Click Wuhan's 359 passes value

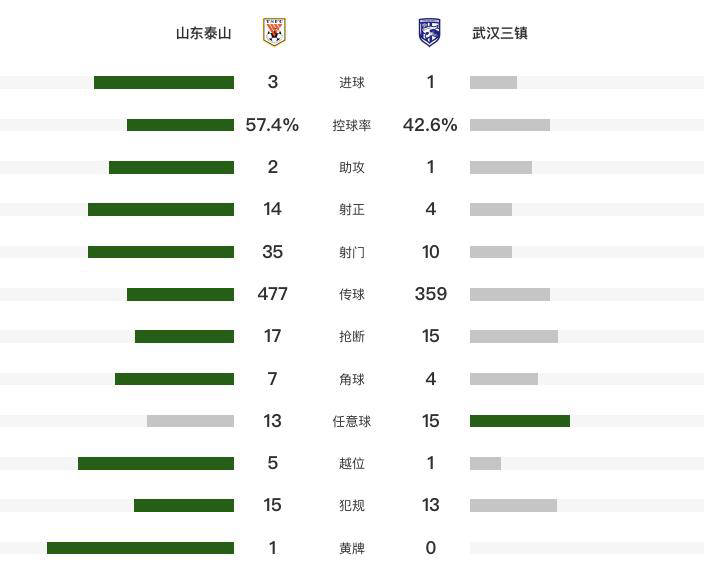click(430, 294)
